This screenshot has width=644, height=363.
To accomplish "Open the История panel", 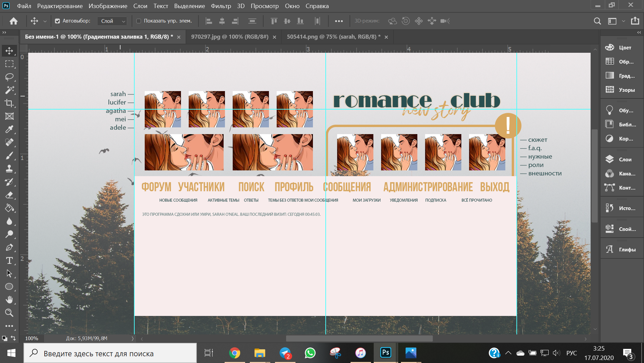I will 622,208.
